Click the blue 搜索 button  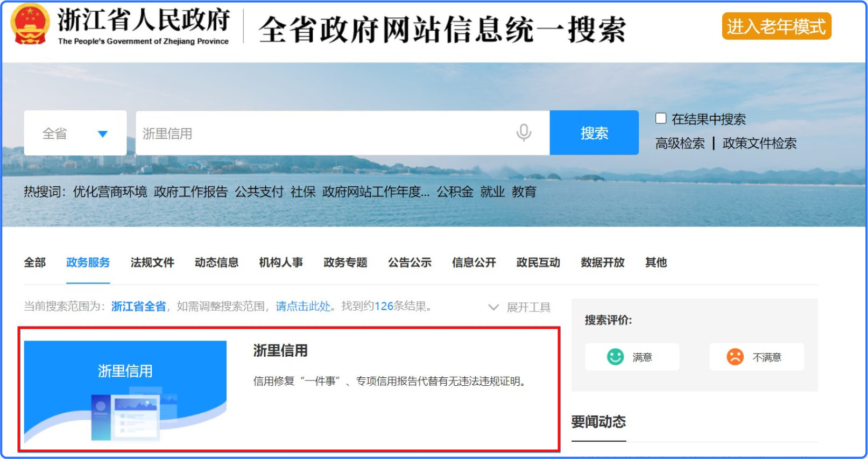[x=594, y=133]
